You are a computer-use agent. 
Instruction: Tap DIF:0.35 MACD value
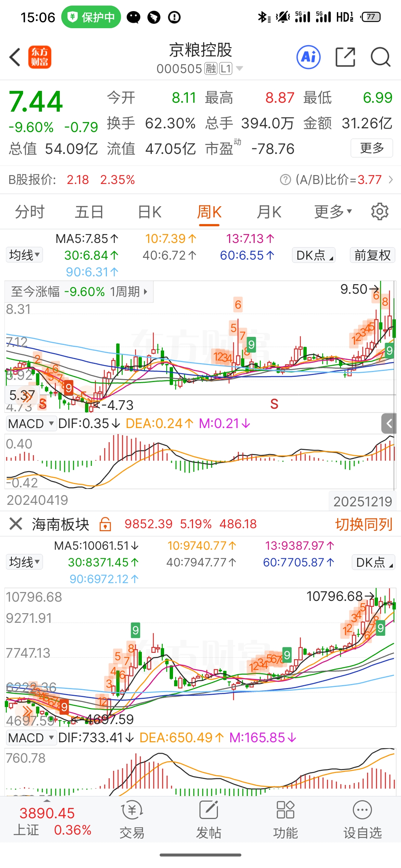89,423
